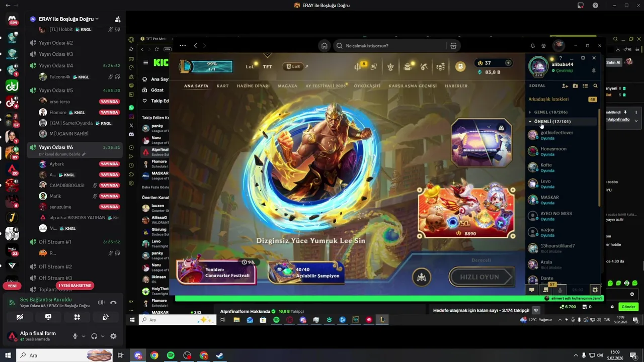
Task: Click Spotify browse icon beside search field
Action: (453, 46)
